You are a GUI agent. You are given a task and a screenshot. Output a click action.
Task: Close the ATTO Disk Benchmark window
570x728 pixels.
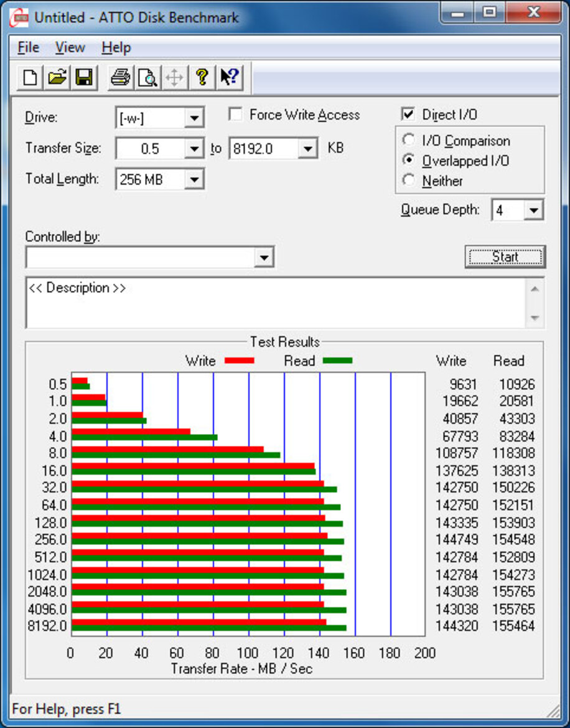pos(533,13)
